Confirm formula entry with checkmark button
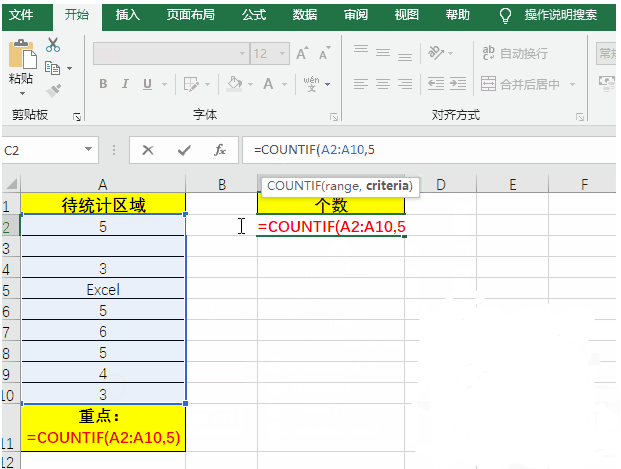 [x=184, y=150]
